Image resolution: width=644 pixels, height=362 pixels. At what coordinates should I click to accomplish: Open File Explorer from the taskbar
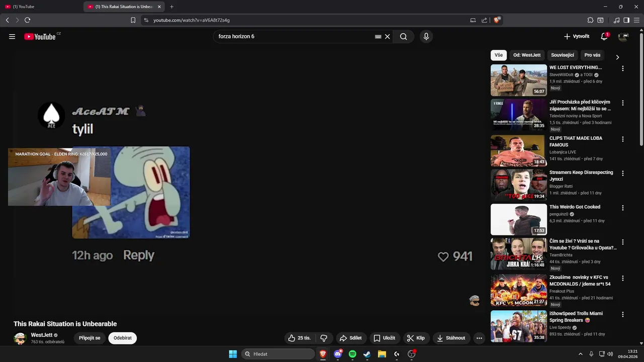click(382, 354)
